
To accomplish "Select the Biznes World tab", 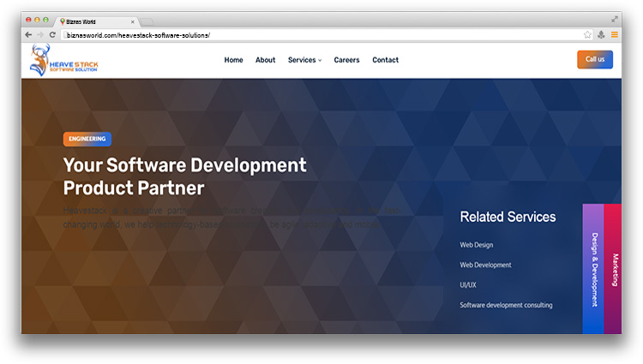I will click(97, 21).
